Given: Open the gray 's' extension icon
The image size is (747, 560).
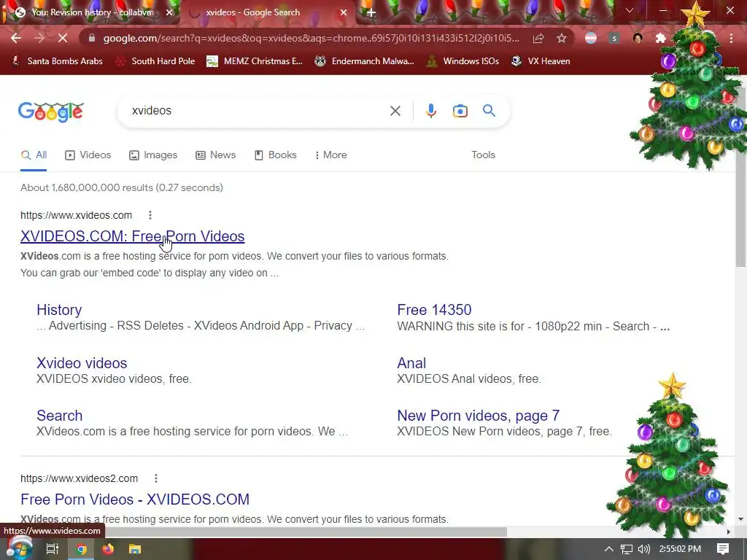Looking at the screenshot, I should (614, 38).
